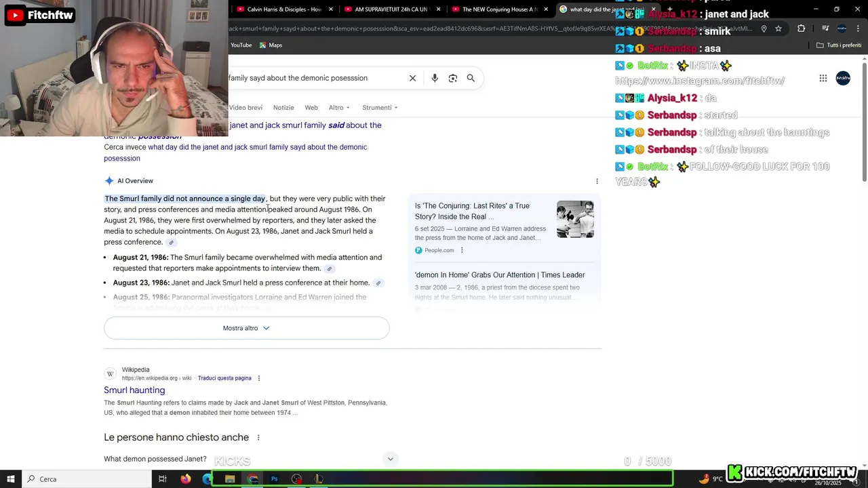The height and width of the screenshot is (488, 868).
Task: Open Strumenti search tools dropdown
Action: click(x=380, y=108)
